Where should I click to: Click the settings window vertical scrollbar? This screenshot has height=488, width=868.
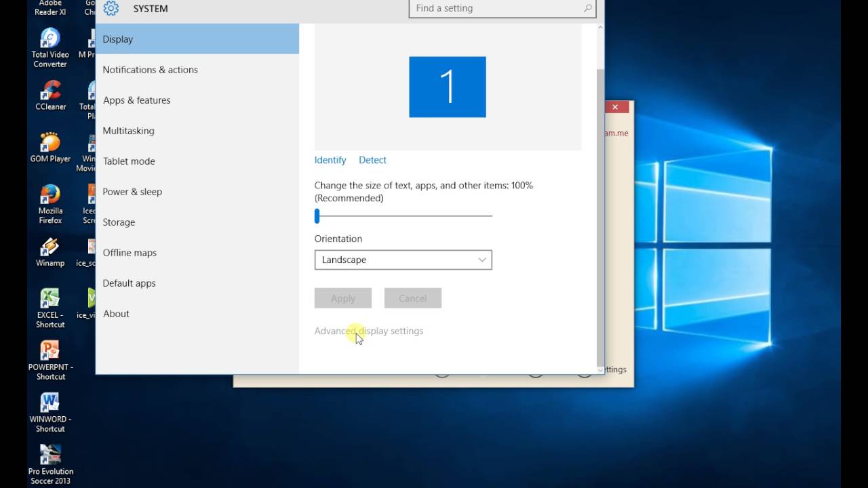pos(600,217)
